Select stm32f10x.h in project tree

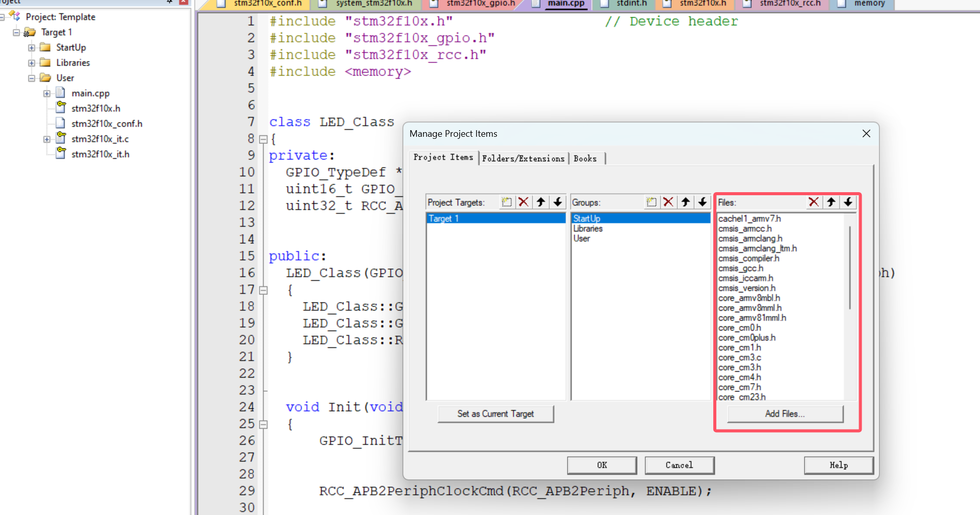coord(96,108)
